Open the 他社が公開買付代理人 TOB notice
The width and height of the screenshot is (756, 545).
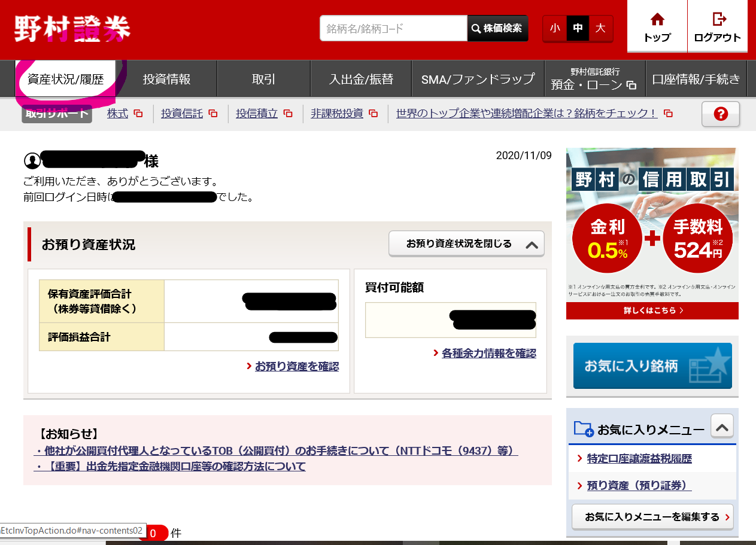pos(276,450)
